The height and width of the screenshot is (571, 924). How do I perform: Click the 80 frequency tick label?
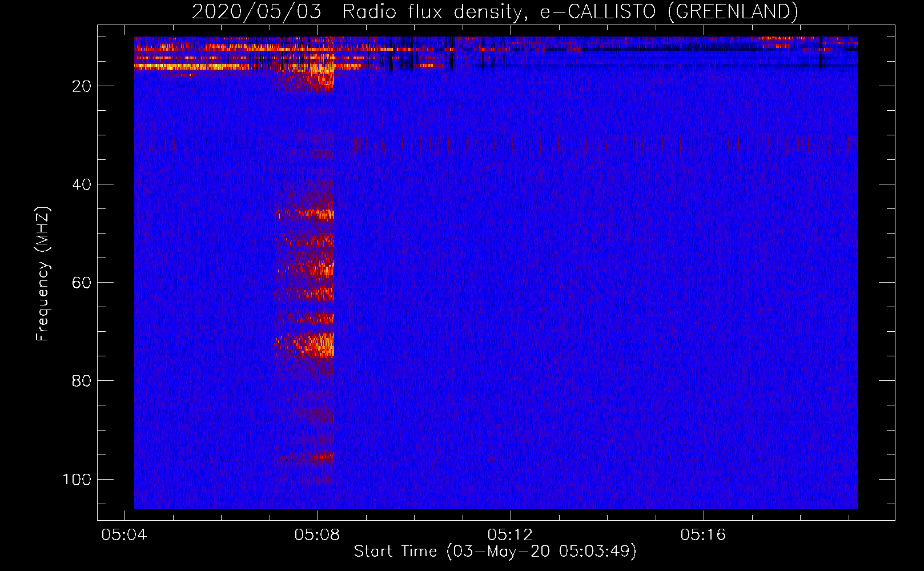[82, 381]
